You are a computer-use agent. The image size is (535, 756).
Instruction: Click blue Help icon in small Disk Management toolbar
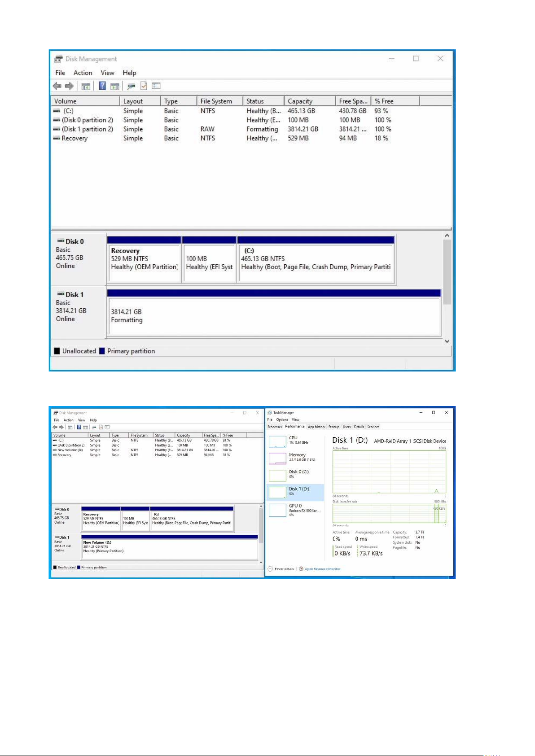(x=79, y=427)
